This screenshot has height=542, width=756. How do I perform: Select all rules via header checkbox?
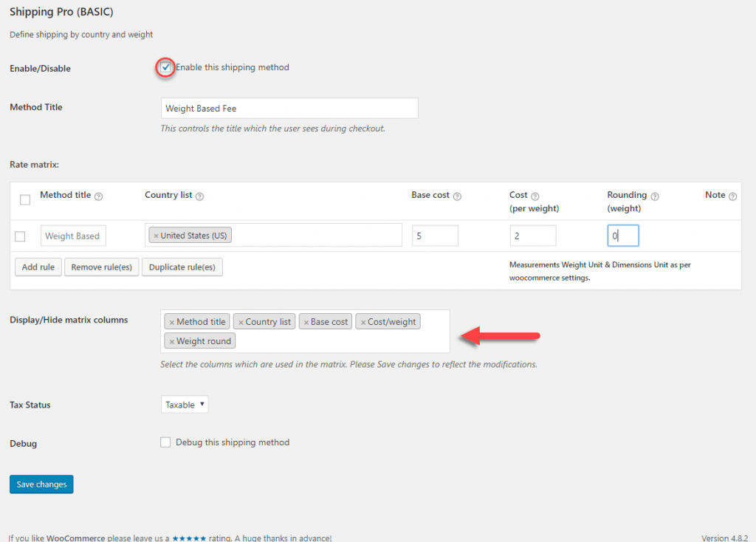click(x=25, y=199)
